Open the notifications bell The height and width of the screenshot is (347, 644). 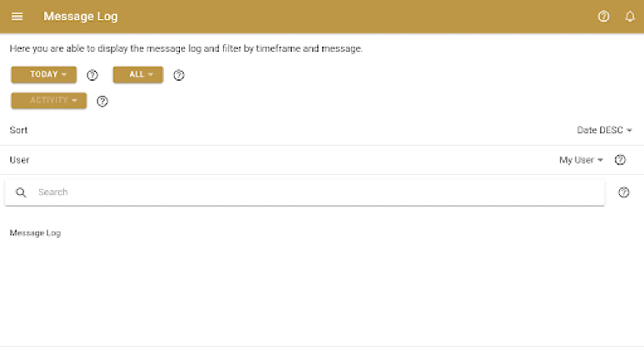[x=630, y=17]
